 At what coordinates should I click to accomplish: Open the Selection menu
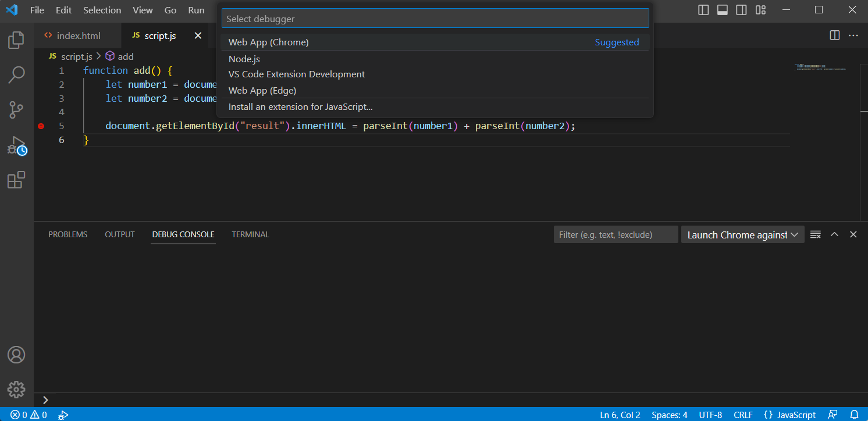(x=102, y=10)
